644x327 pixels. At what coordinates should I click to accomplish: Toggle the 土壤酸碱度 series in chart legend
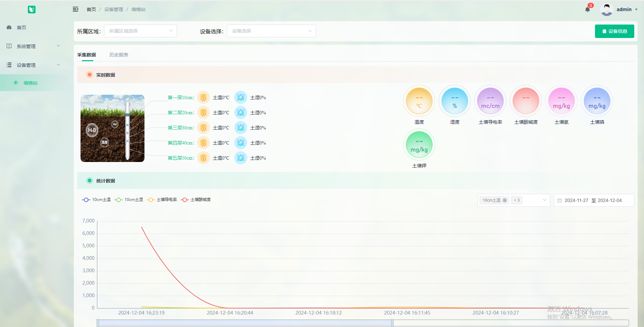196,200
